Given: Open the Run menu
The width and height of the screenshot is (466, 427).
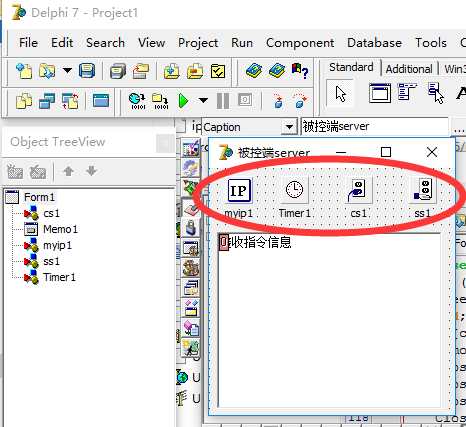Looking at the screenshot, I should pos(242,43).
